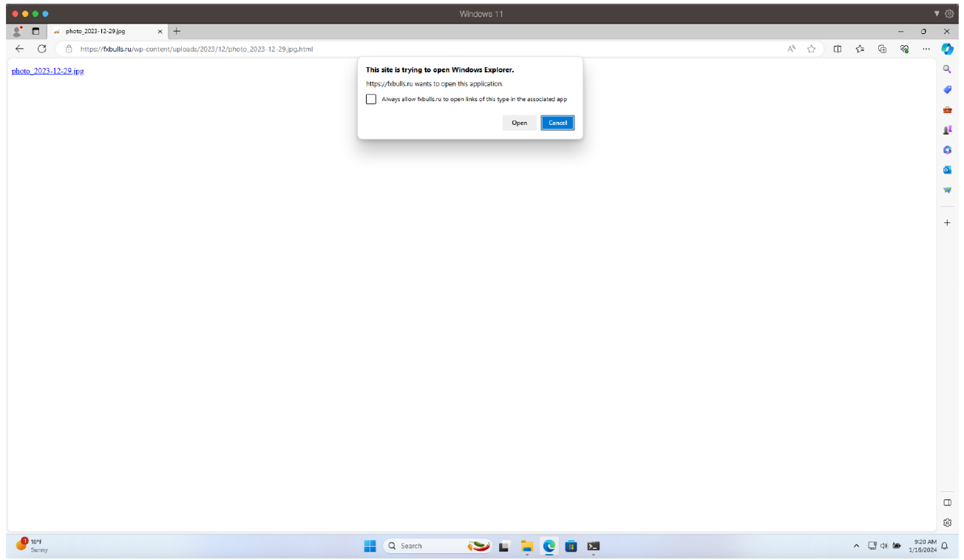This screenshot has width=964, height=560.
Task: Open the Favorites list icon
Action: coord(860,49)
